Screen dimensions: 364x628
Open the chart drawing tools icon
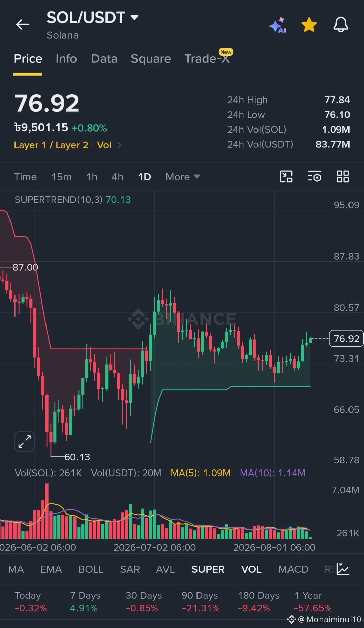[286, 176]
